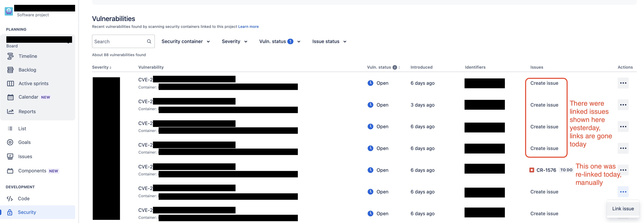
Task: Click the Vuln. status info icon
Action: pos(395,67)
